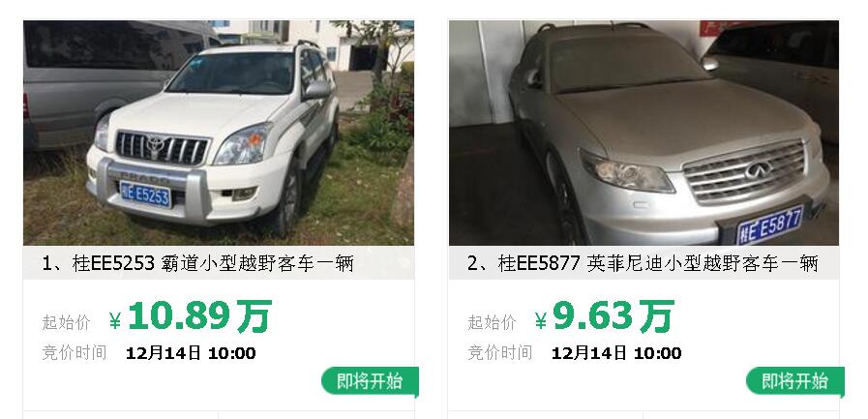The image size is (868, 419).
Task: Click the blue E5877 license plate
Action: [769, 224]
